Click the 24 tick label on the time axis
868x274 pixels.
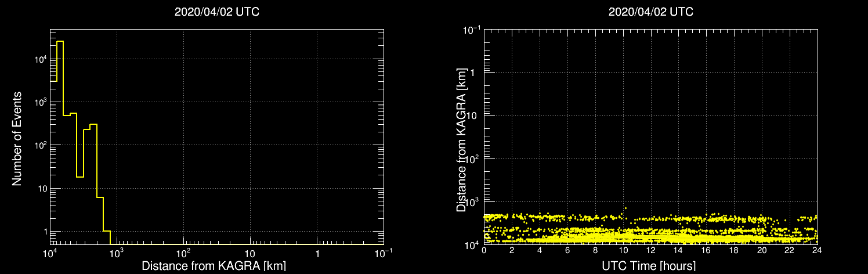tap(817, 251)
